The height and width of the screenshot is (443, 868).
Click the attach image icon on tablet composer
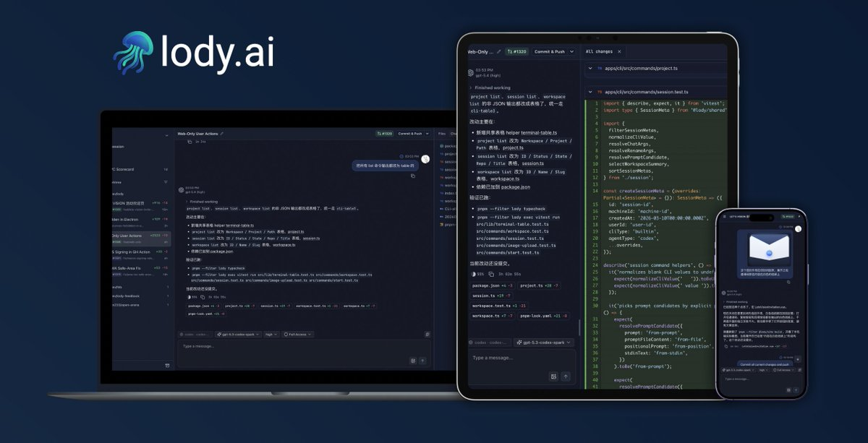pos(553,376)
